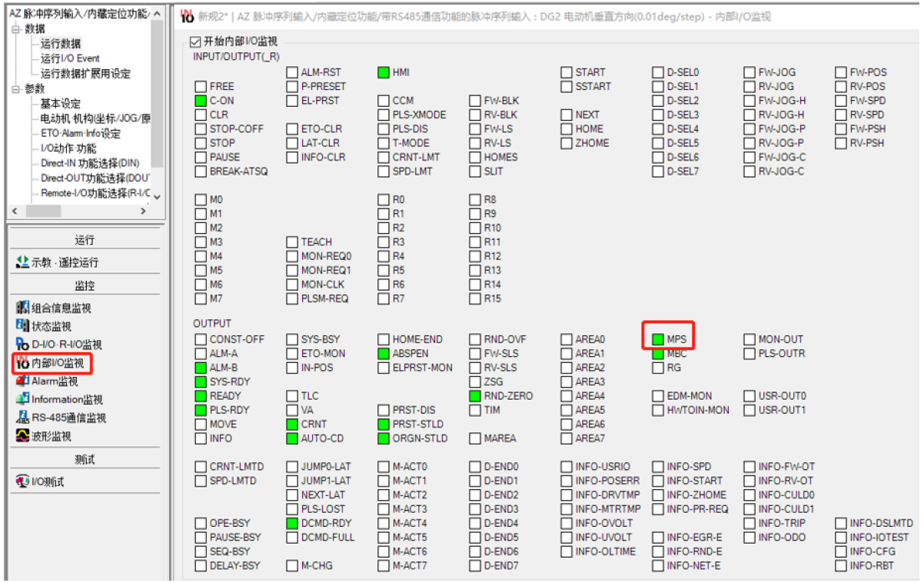This screenshot has width=924, height=583.
Task: Select 运行数据 in the tree
Action: tap(60, 44)
